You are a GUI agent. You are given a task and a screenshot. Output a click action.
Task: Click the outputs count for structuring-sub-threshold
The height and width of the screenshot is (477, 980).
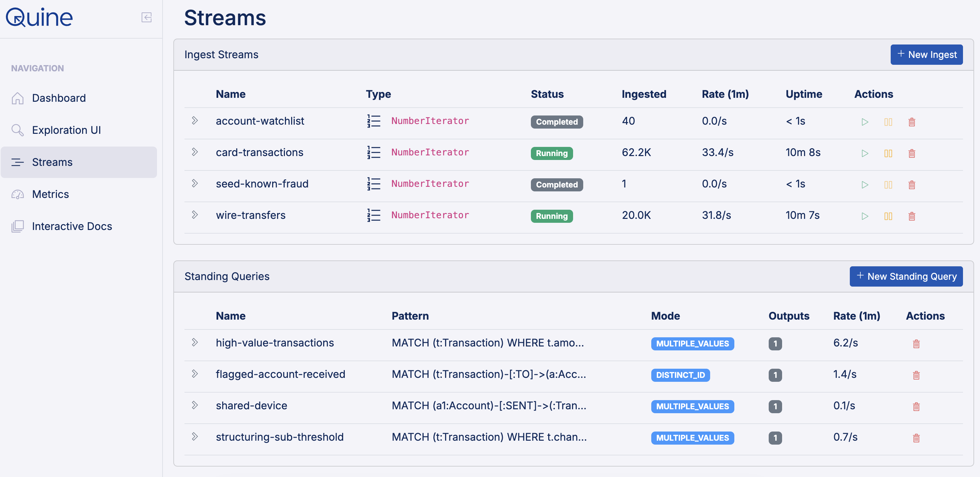[775, 438]
